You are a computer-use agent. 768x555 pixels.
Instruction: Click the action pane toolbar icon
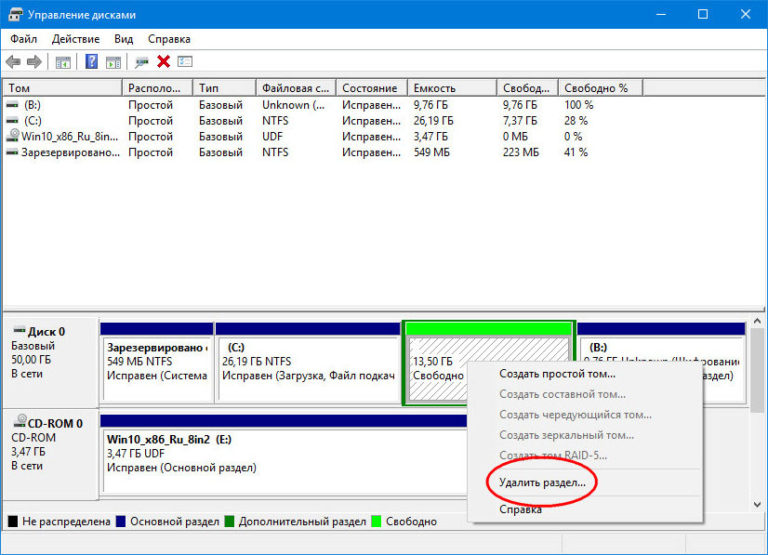click(x=111, y=62)
